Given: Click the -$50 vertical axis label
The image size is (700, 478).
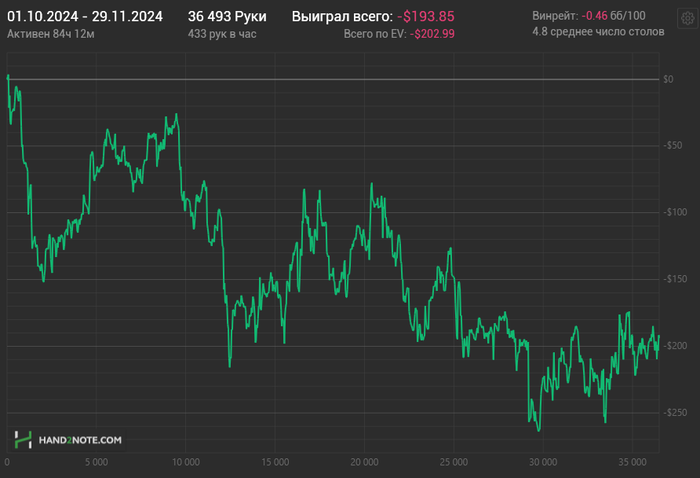Looking at the screenshot, I should pos(675,145).
